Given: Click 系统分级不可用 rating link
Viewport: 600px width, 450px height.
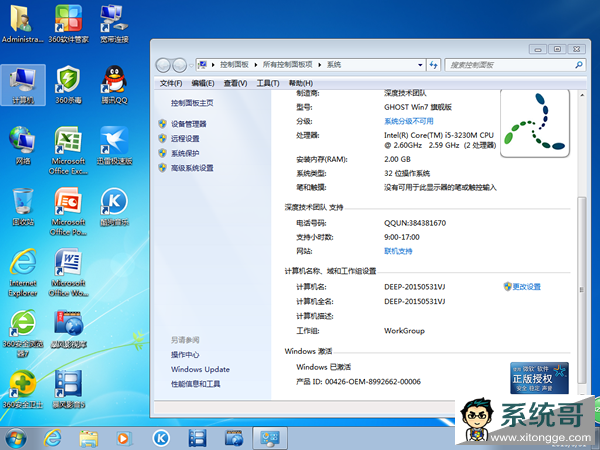Looking at the screenshot, I should pos(409,121).
